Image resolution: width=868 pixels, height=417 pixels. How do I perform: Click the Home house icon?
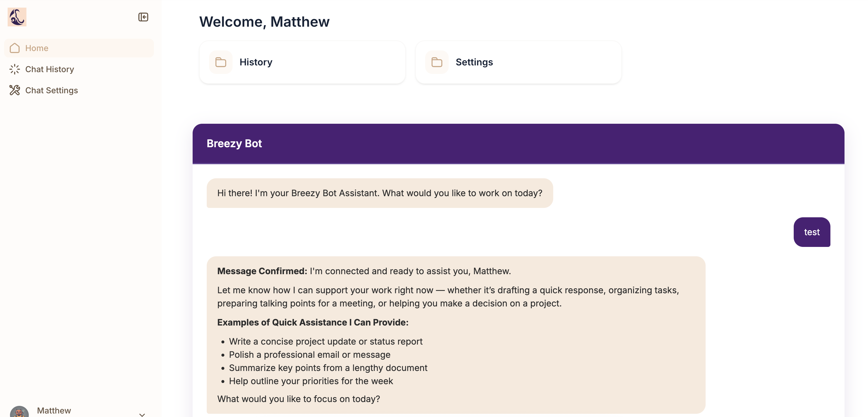pos(15,48)
